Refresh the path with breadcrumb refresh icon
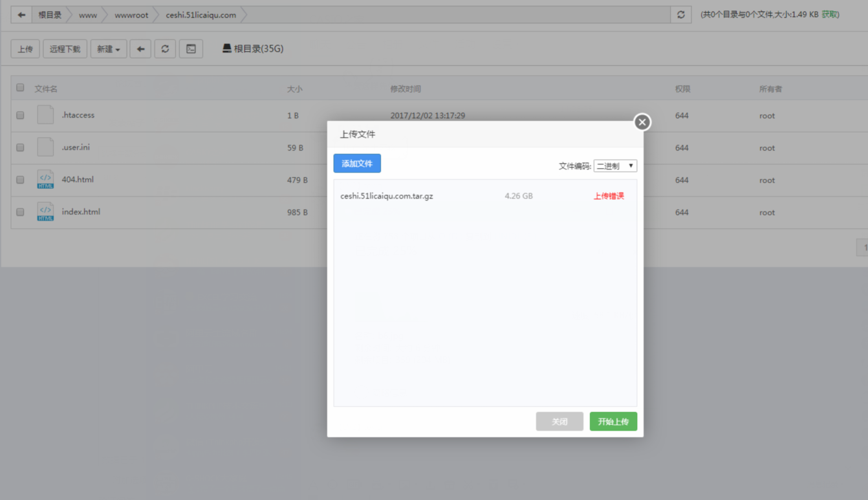 click(x=681, y=15)
